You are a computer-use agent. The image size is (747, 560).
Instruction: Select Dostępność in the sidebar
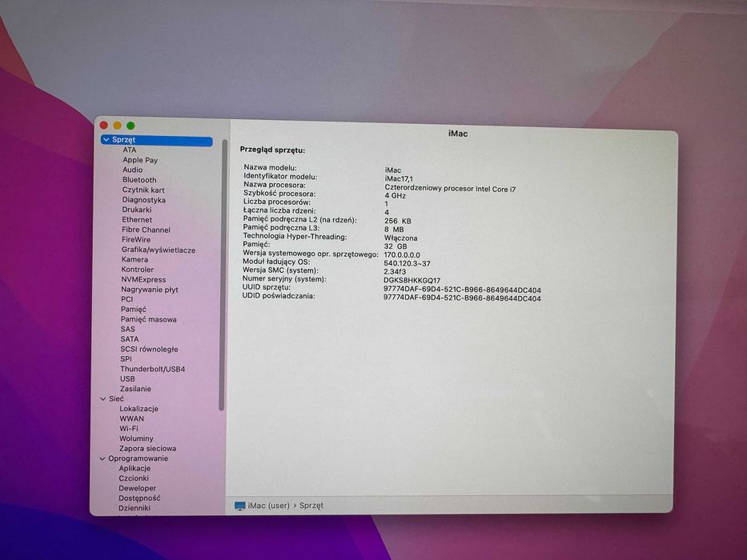(139, 498)
